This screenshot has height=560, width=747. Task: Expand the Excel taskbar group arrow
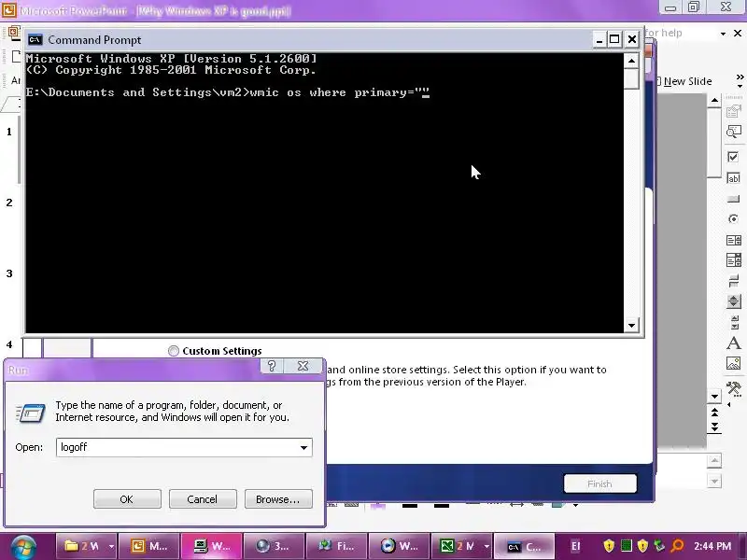486,546
